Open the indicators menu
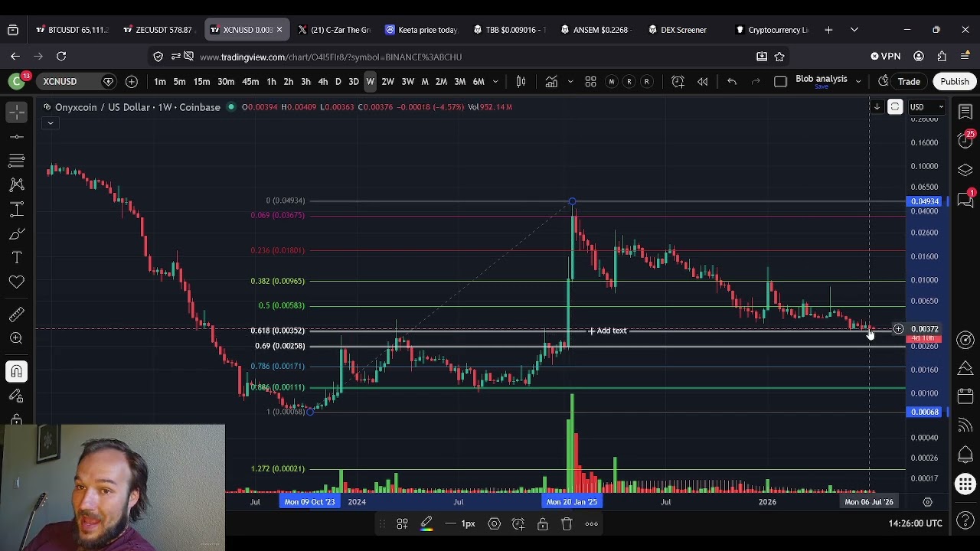Viewport: 980px width, 551px height. click(x=551, y=81)
